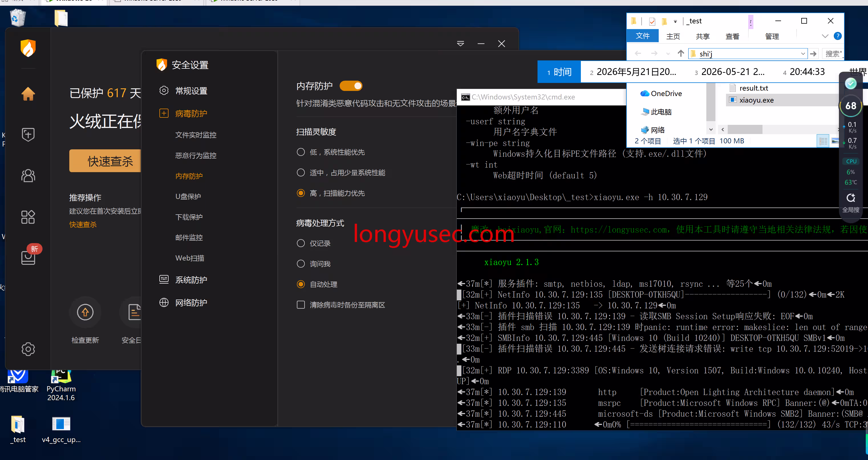Open 邮件监控 settings
Screen dimensions: 868x460
(x=189, y=238)
